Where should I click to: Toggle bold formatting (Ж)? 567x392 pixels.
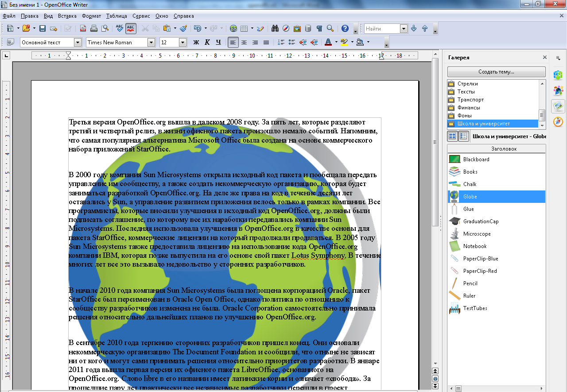[196, 43]
